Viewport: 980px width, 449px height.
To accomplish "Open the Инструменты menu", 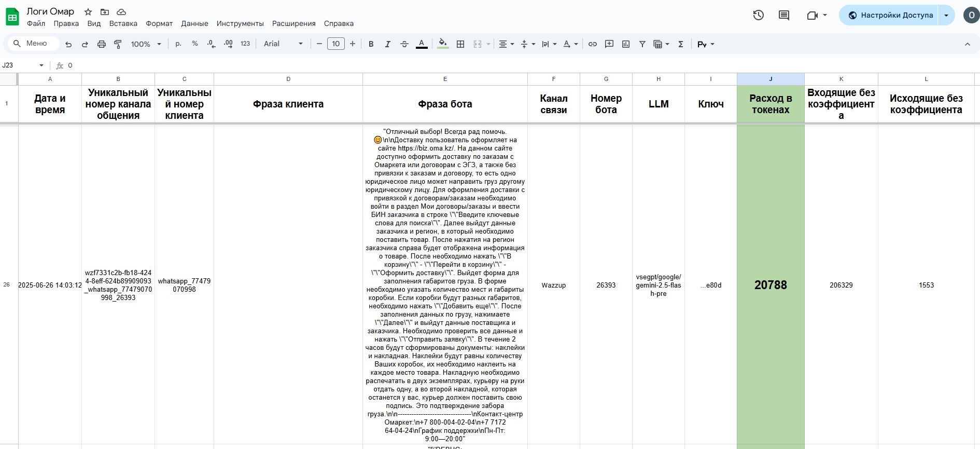I will 240,23.
